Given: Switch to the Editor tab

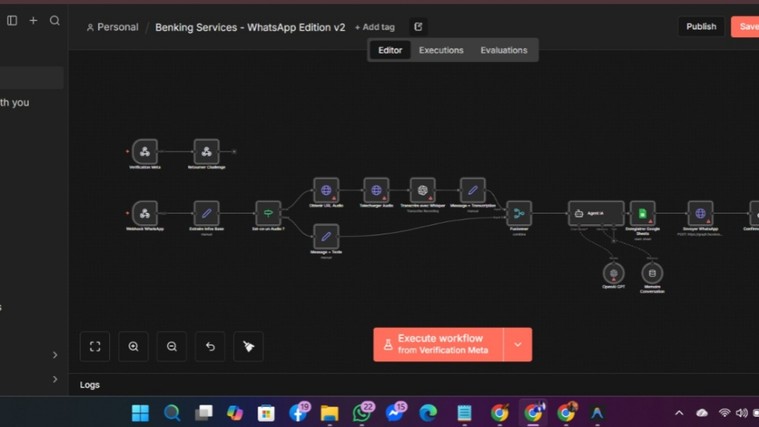Looking at the screenshot, I should pyautogui.click(x=390, y=50).
